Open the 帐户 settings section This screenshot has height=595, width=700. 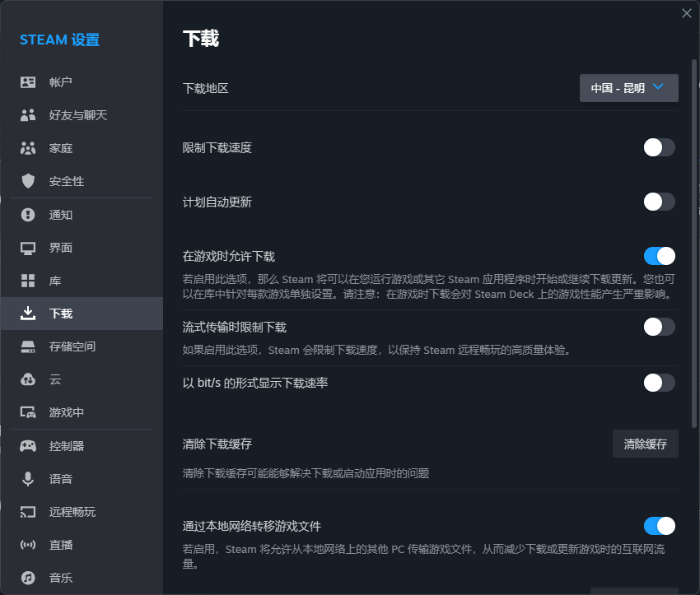click(x=82, y=82)
